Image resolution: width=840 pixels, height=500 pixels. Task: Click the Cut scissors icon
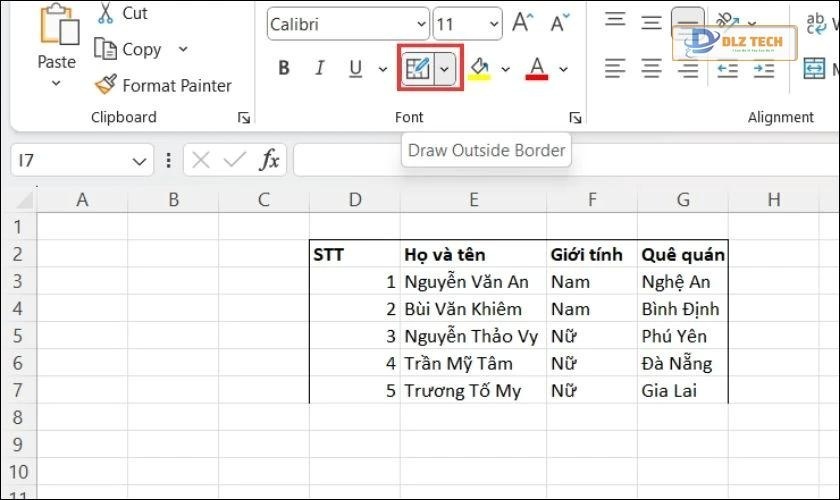(x=105, y=14)
